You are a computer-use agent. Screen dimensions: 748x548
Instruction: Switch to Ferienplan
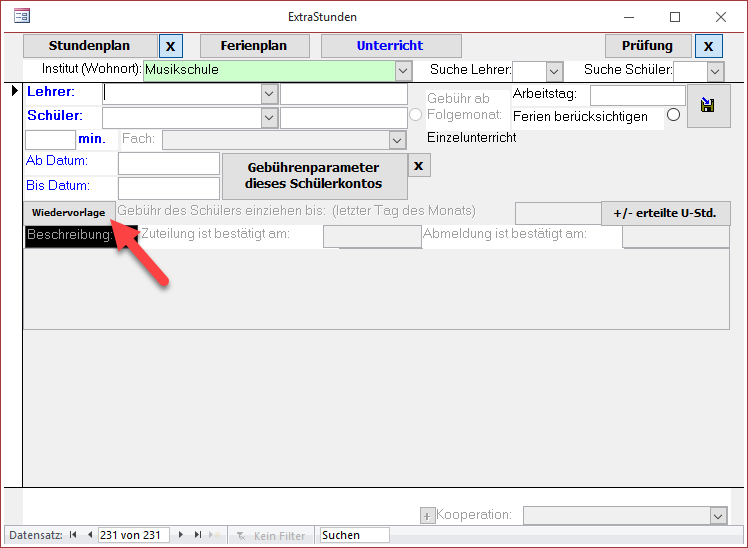click(x=254, y=46)
